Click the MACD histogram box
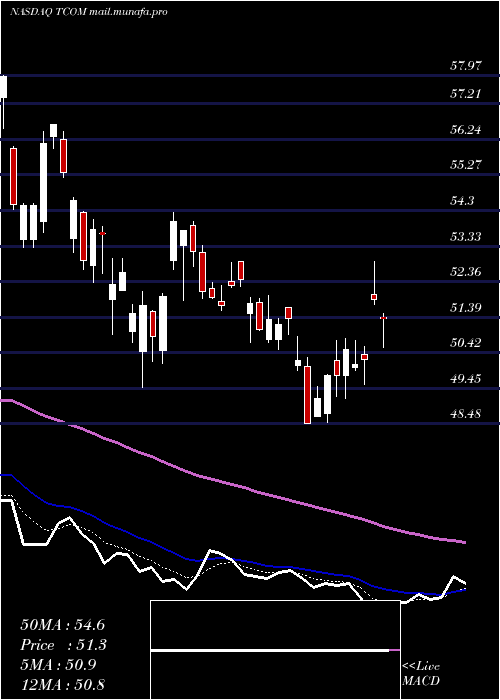The width and height of the screenshot is (500, 700). coord(275,650)
